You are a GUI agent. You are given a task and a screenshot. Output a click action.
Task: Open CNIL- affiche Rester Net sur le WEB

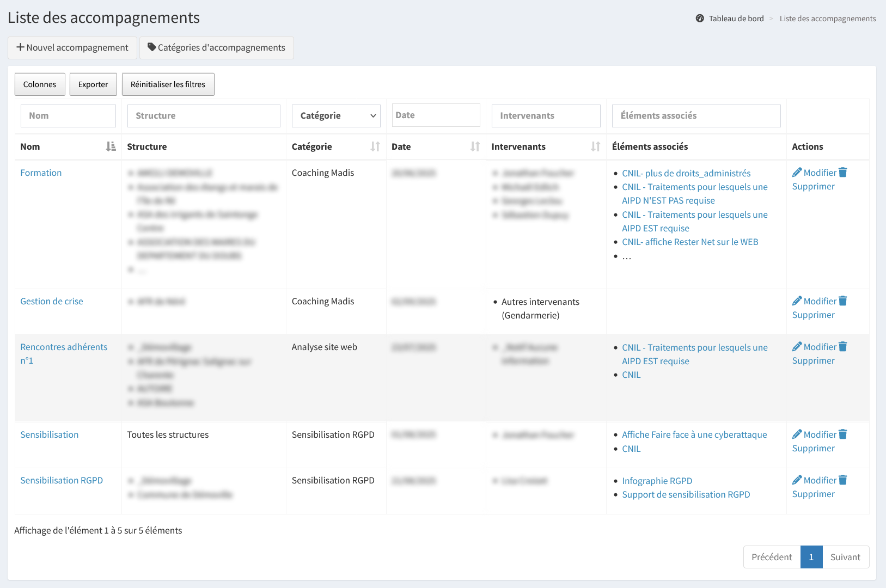pyautogui.click(x=690, y=242)
